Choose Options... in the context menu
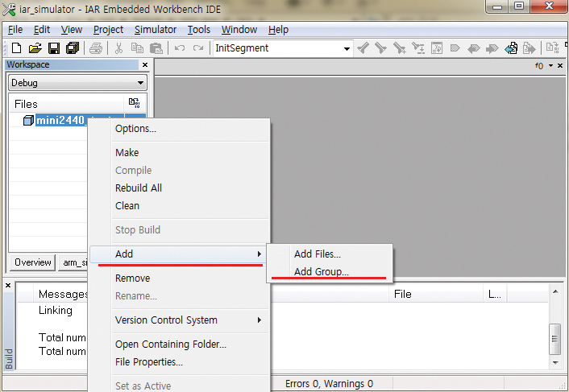569x392 pixels. click(180, 129)
